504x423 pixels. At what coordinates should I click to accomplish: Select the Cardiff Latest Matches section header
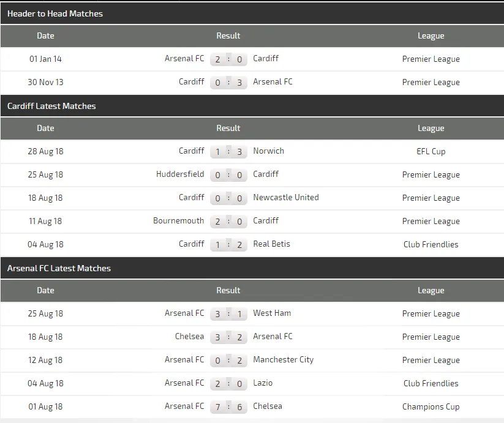[51, 106]
